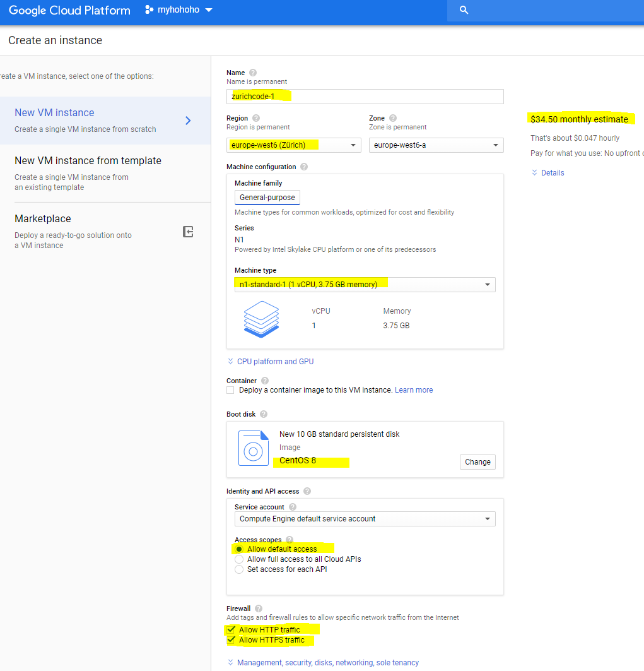Expand the pricing Details link

click(x=547, y=172)
